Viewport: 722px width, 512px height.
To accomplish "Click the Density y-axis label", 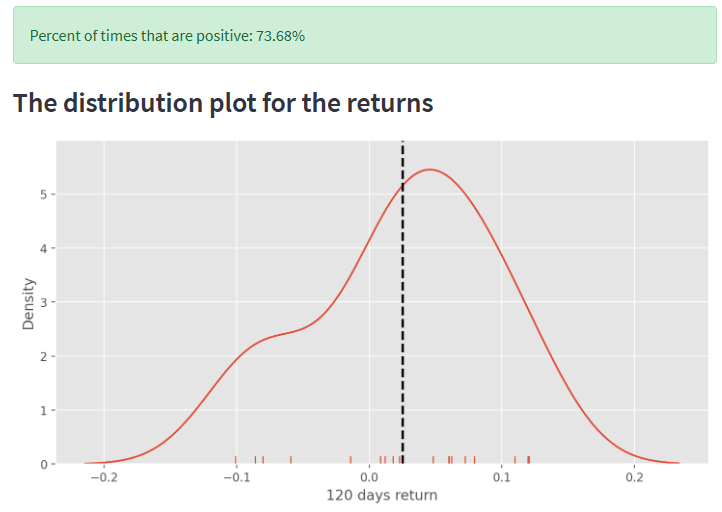I will [29, 303].
